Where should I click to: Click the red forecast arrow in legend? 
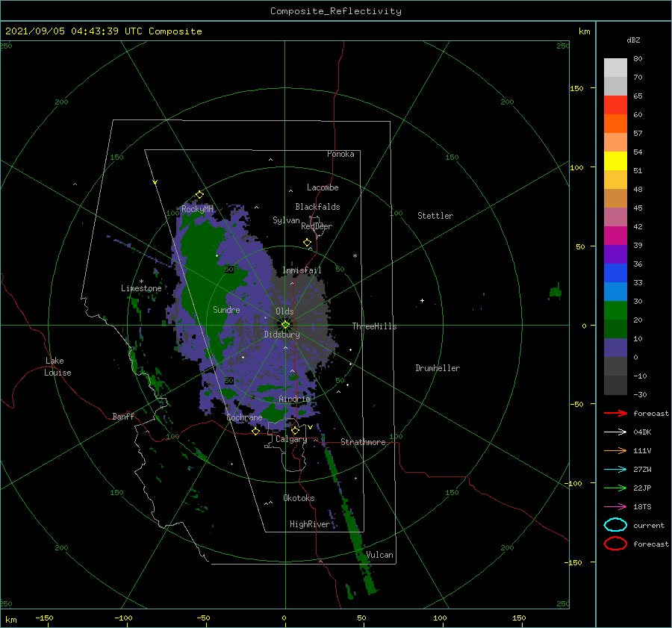click(615, 413)
